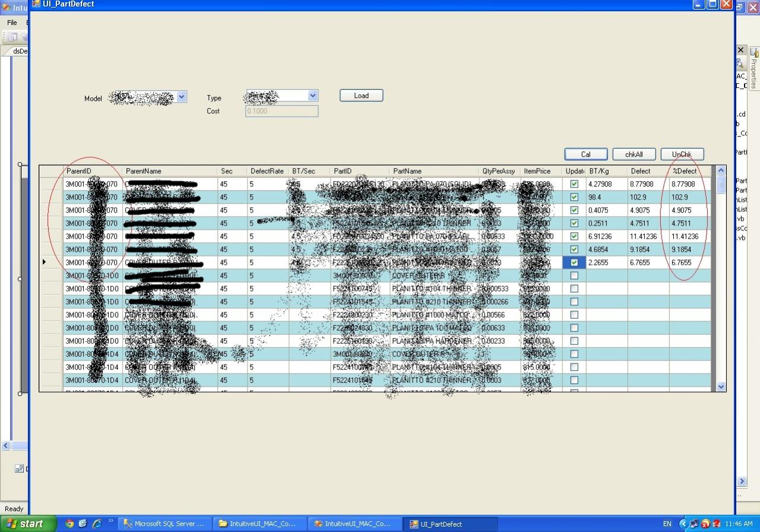This screenshot has height=532, width=760.
Task: Select the row marked with the current-row arrow
Action: click(x=51, y=262)
